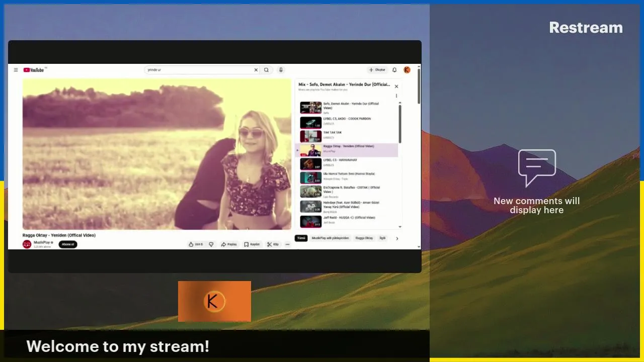Select Ragga Oktay - Yeniden playlist entry
The width and height of the screenshot is (644, 362).
click(347, 150)
